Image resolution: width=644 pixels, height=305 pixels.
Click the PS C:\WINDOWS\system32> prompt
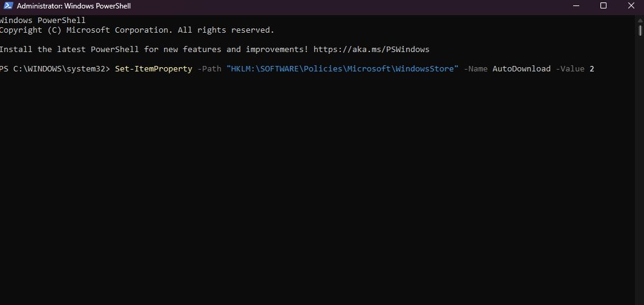coord(55,69)
